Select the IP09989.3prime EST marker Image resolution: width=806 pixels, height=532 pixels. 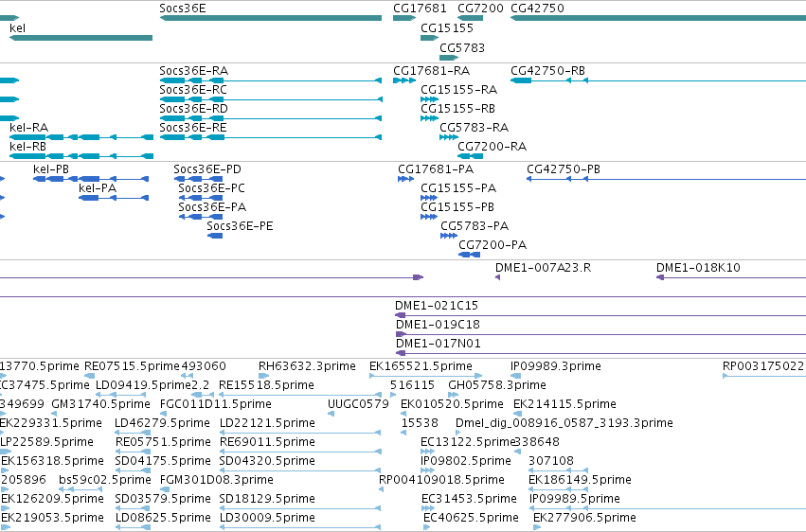coord(515,376)
